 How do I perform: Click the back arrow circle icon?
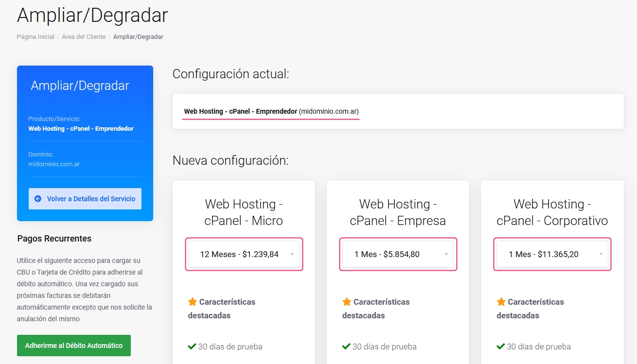[x=38, y=199]
